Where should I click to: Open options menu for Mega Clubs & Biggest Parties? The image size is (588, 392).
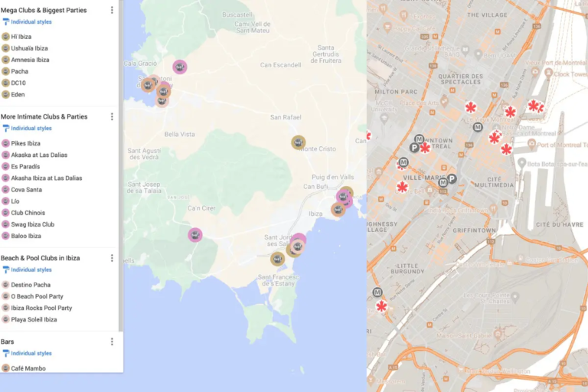(x=112, y=10)
